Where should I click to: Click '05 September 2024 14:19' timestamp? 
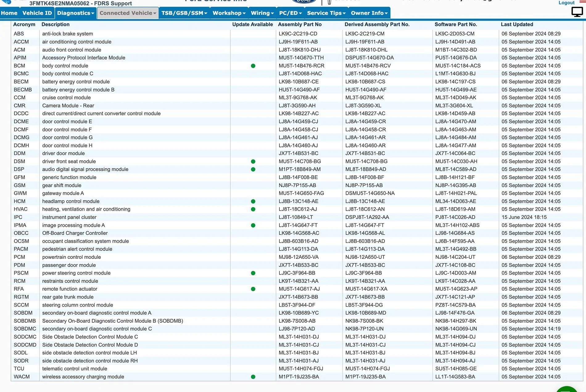click(531, 329)
